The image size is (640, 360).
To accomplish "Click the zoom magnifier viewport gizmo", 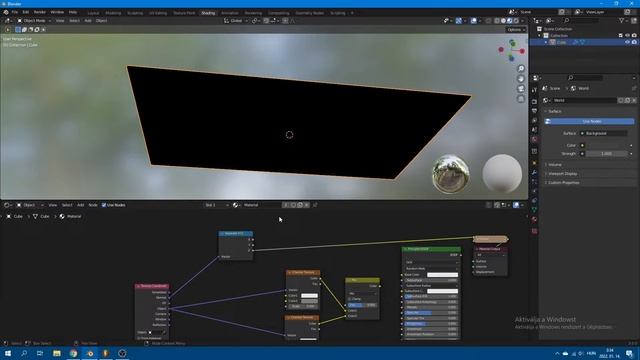I will click(521, 69).
